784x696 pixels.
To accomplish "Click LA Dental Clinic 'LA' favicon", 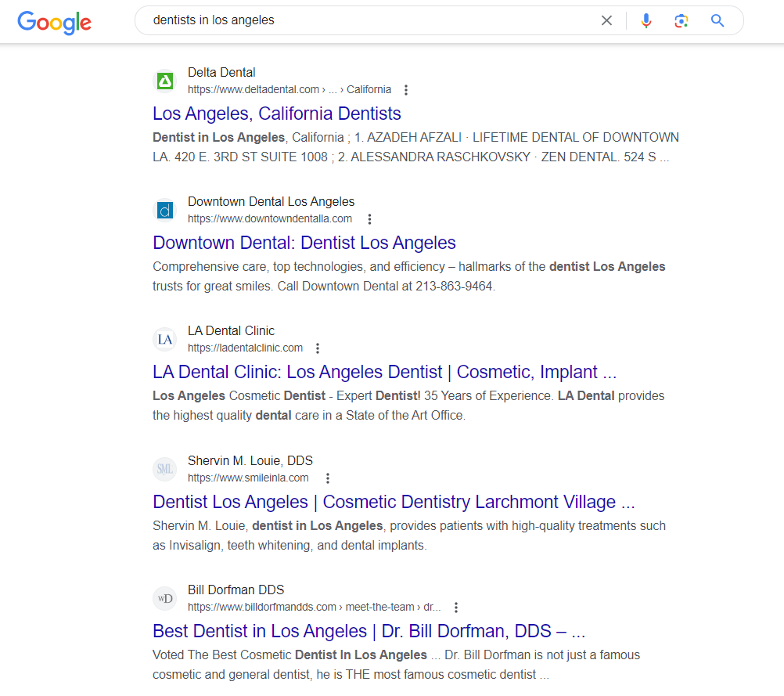I will (165, 339).
